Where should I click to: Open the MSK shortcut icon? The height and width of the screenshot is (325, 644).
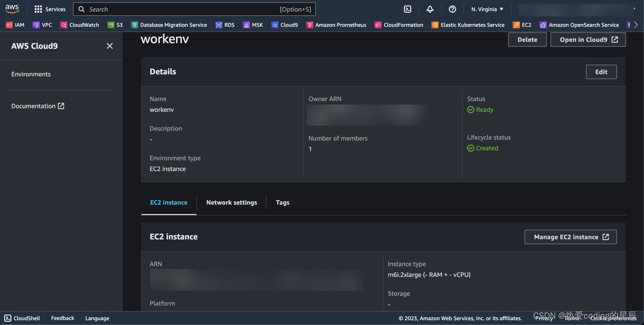click(246, 25)
